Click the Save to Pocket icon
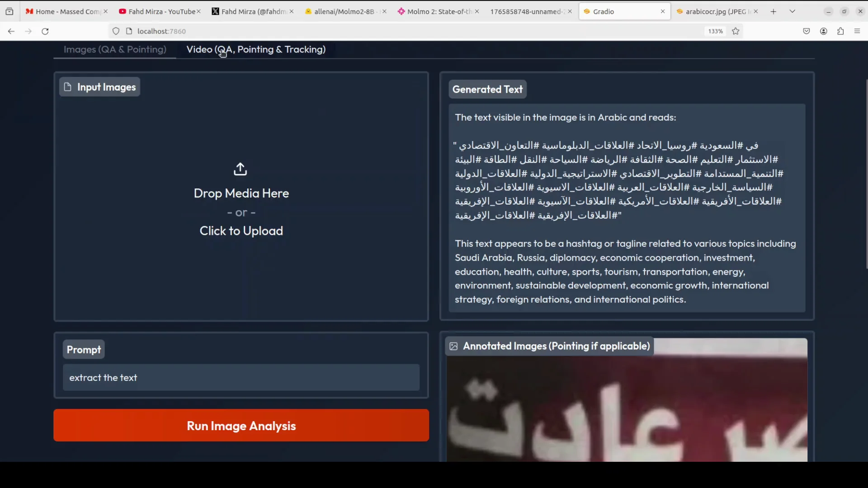 tap(807, 31)
